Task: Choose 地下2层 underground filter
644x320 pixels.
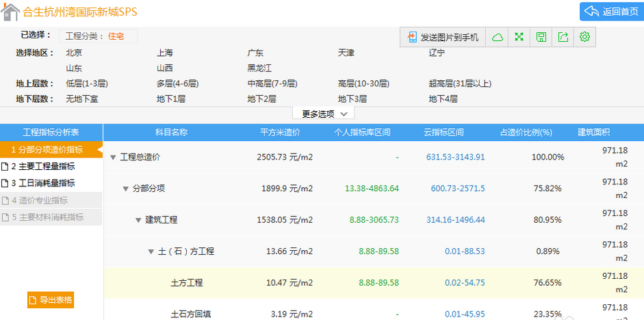Action: pyautogui.click(x=261, y=99)
